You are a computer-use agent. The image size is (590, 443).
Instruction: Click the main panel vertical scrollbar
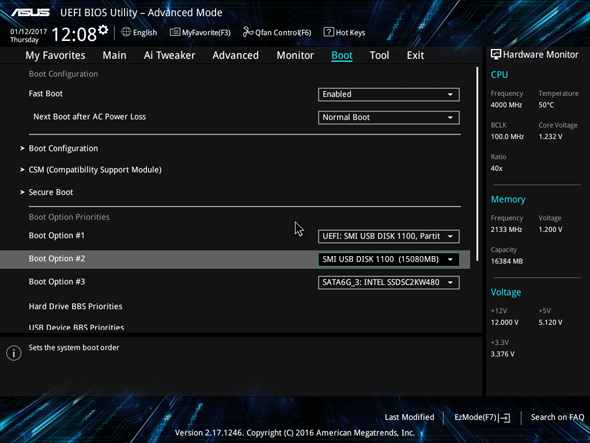click(x=477, y=164)
